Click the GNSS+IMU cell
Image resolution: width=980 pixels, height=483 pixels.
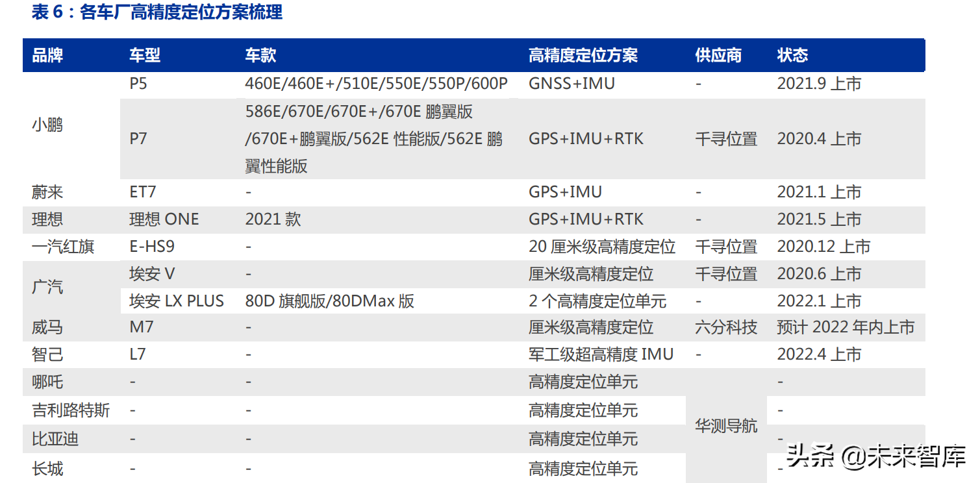click(x=572, y=84)
